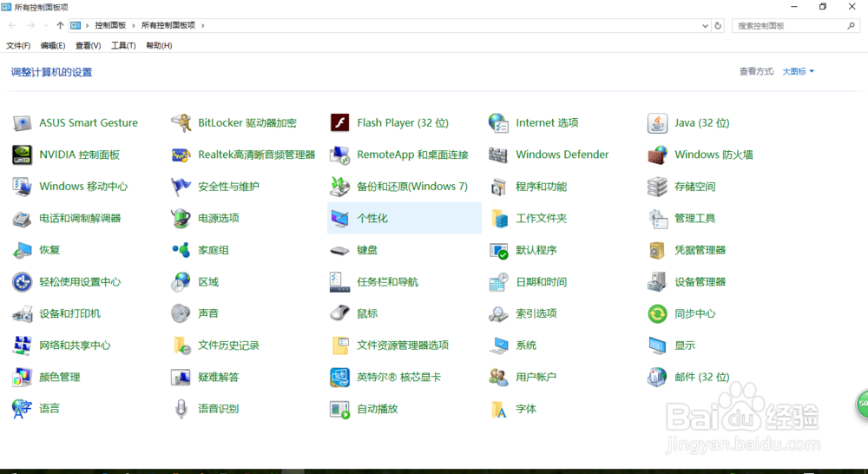This screenshot has width=868, height=474.
Task: Open the 工具(T) menu
Action: click(x=123, y=46)
